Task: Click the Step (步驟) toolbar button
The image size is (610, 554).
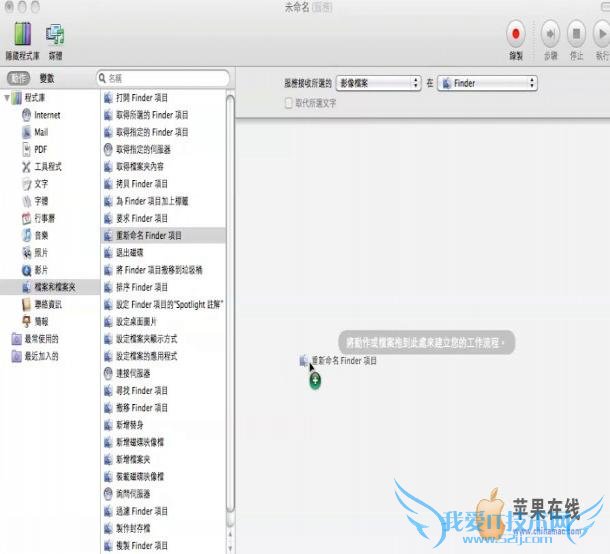Action: pos(550,34)
